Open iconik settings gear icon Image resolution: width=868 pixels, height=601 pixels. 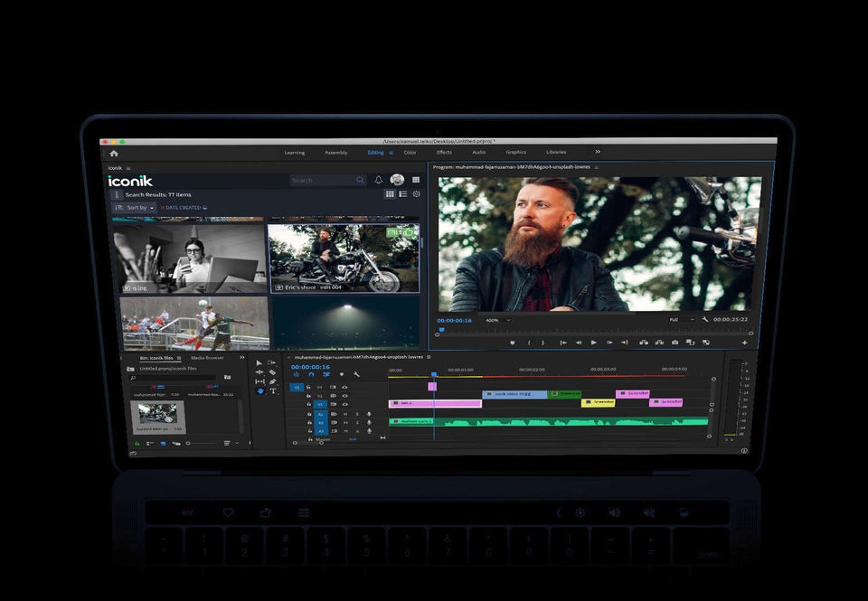tap(417, 194)
